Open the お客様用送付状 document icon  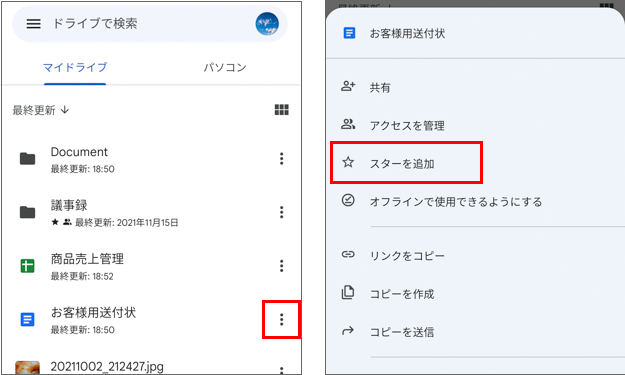(x=28, y=319)
